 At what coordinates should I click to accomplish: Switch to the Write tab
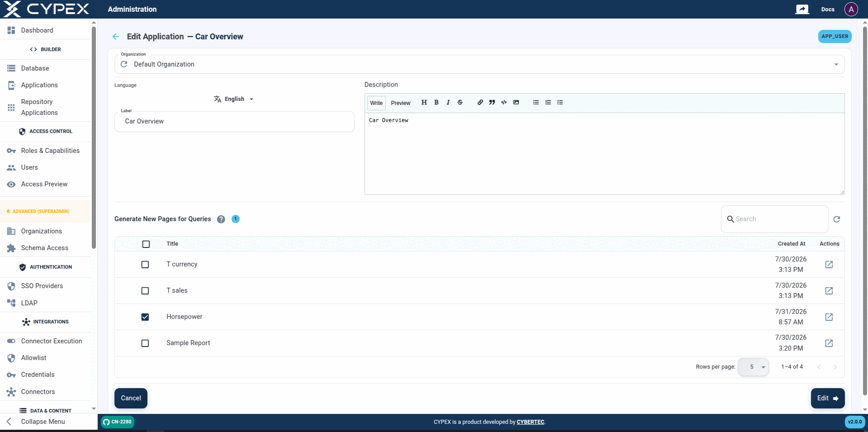click(x=376, y=103)
